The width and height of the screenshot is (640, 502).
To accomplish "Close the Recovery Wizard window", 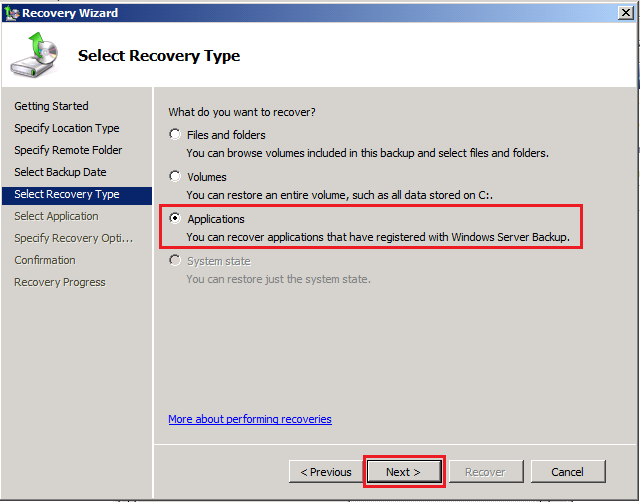I will (x=624, y=13).
